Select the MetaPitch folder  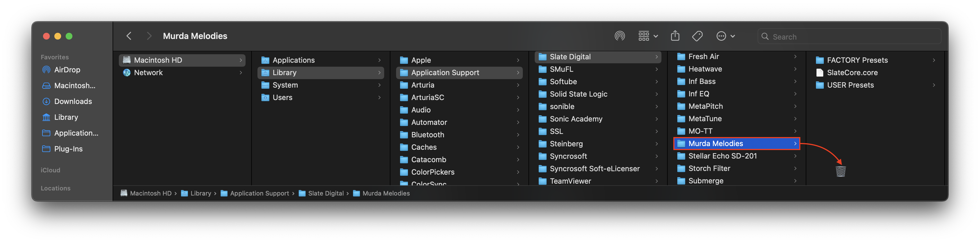[736, 106]
